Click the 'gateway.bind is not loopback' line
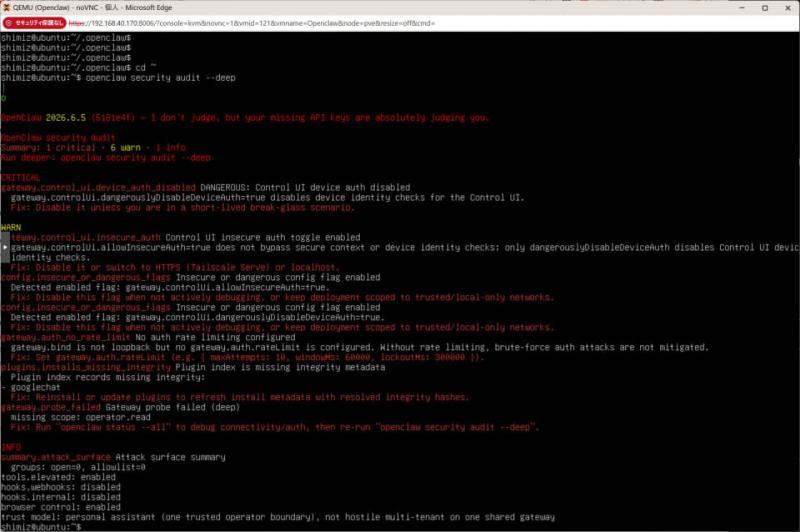Screen dimensions: 800x532 click(x=360, y=347)
